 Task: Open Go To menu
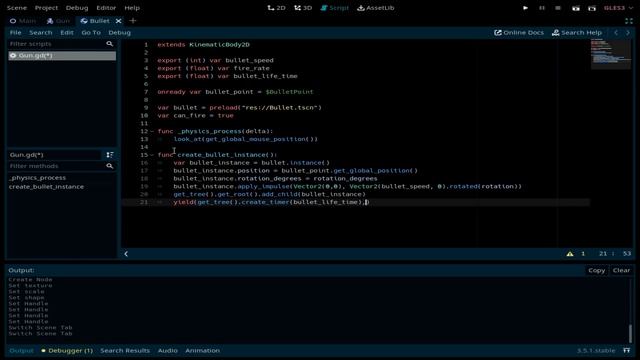[91, 32]
